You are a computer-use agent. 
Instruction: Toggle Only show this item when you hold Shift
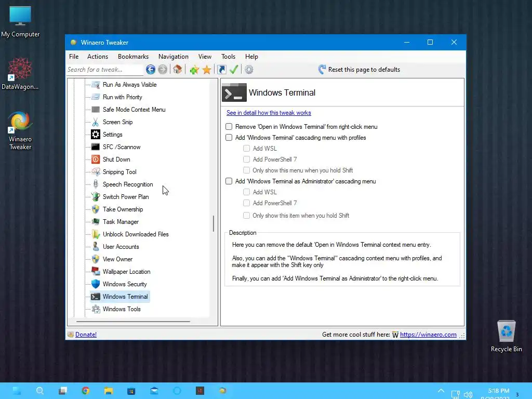(247, 216)
